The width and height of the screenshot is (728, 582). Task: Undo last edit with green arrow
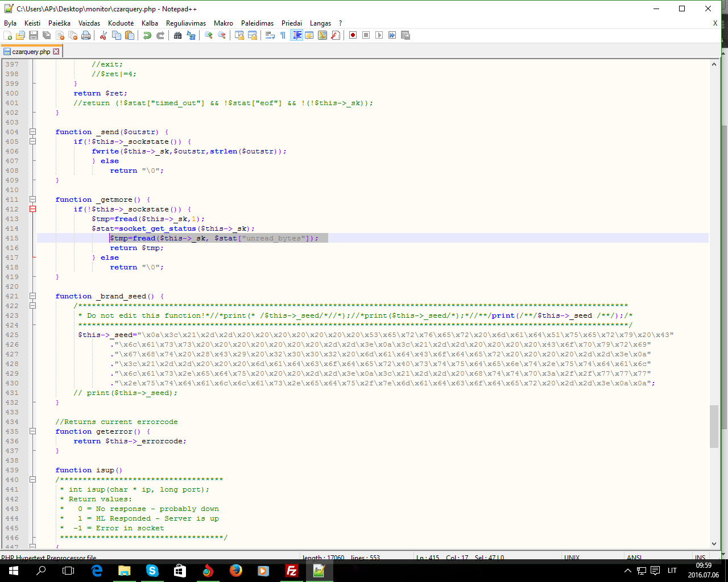click(x=147, y=35)
